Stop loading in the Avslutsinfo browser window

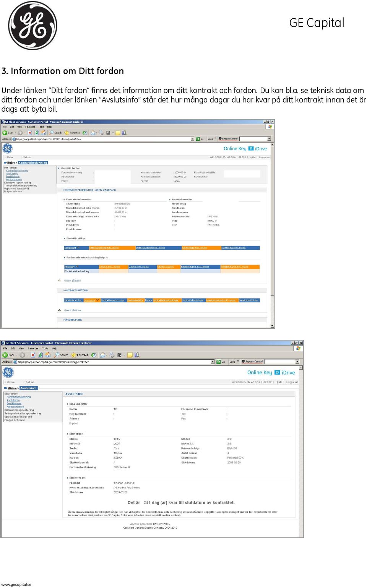coord(33,355)
